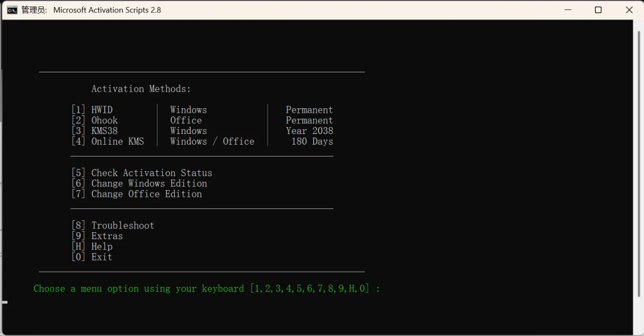Click the Online KMS entry
Screen dimensions: 644x336
click(x=118, y=142)
